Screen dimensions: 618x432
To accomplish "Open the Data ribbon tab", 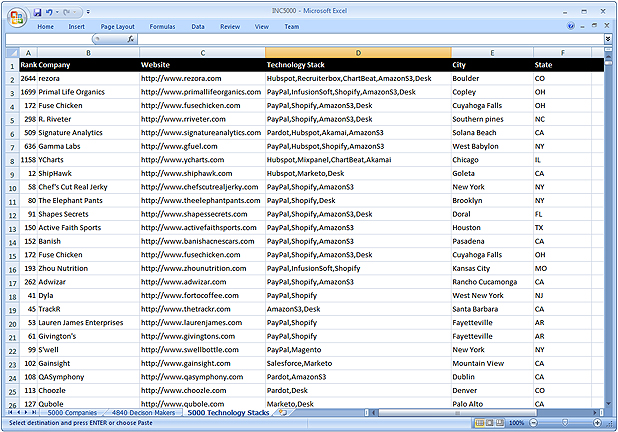I will pyautogui.click(x=198, y=26).
